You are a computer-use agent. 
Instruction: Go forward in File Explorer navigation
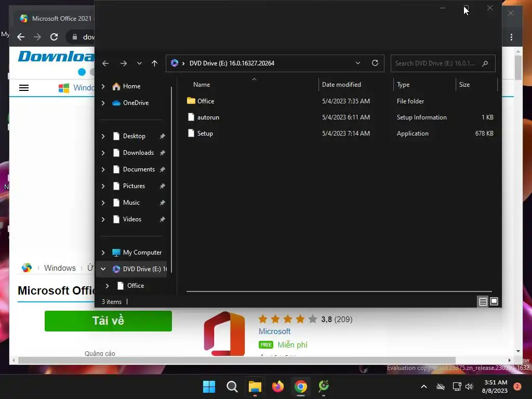[124, 63]
